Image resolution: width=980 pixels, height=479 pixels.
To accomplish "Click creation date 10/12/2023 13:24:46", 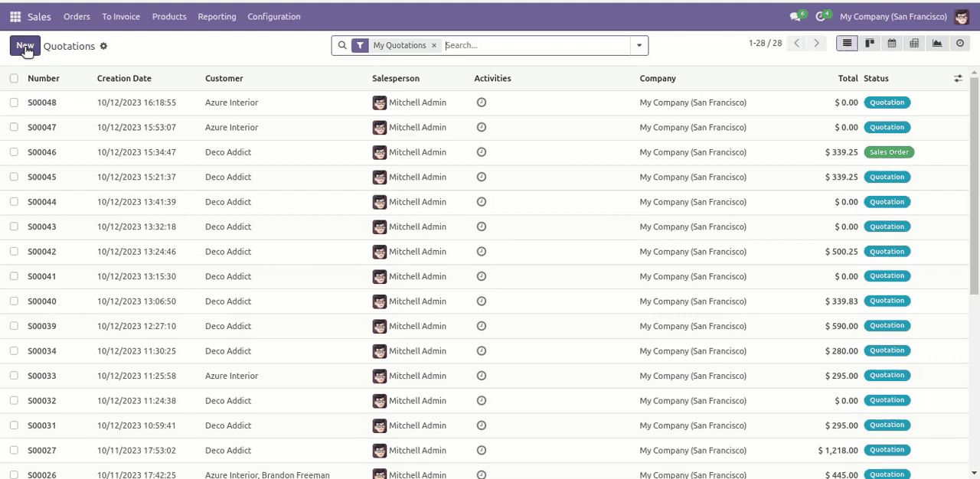I will (x=136, y=252).
